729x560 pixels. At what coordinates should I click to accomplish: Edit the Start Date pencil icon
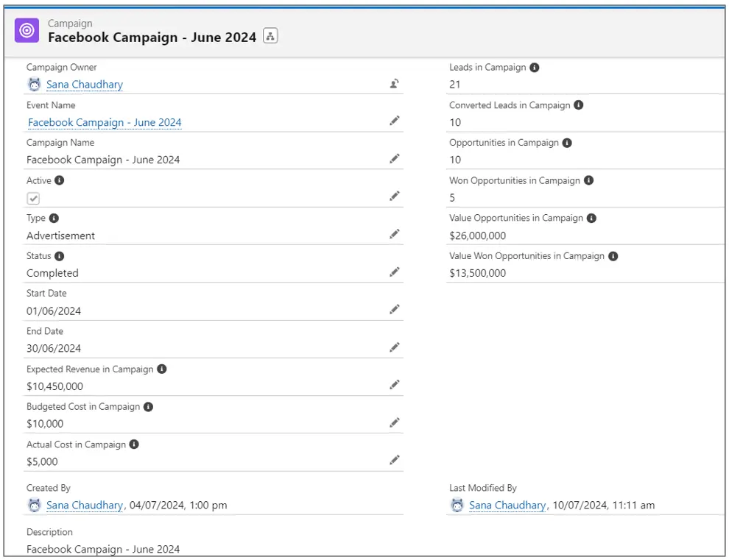point(394,310)
